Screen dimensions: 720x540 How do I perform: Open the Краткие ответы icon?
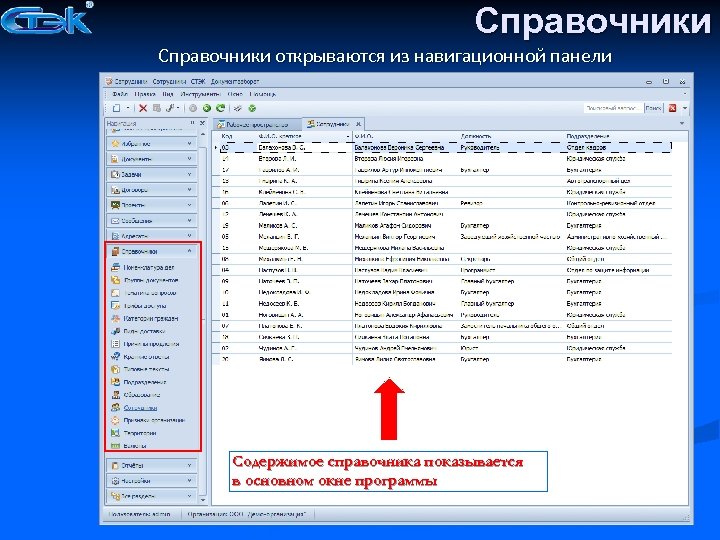point(115,357)
